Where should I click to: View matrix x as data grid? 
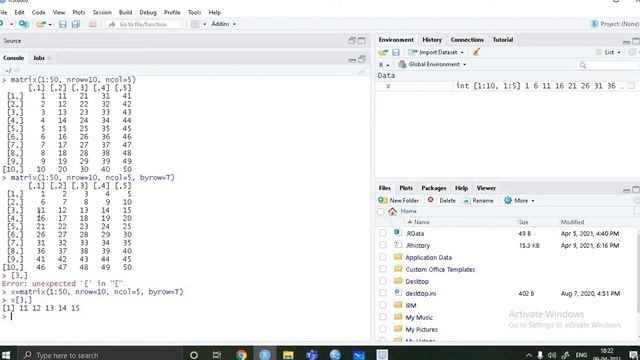[x=631, y=86]
